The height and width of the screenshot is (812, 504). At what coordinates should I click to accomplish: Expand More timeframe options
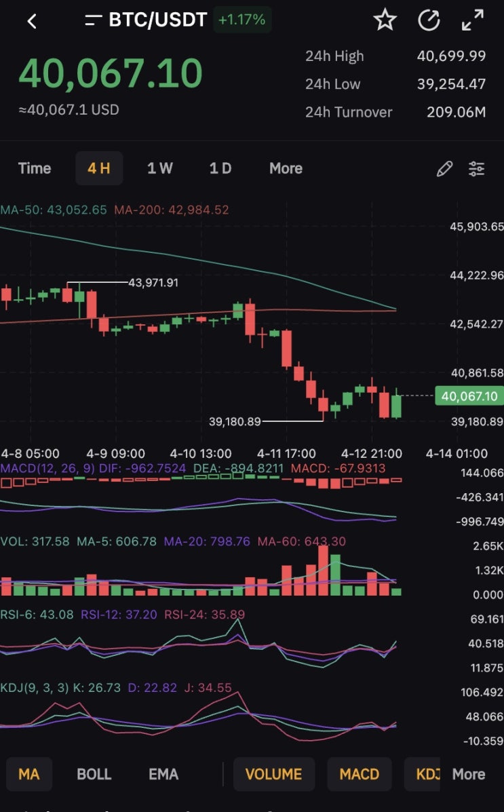point(286,168)
